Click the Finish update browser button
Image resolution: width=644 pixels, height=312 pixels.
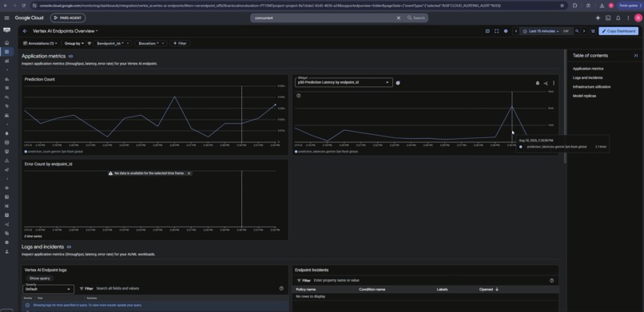(629, 6)
